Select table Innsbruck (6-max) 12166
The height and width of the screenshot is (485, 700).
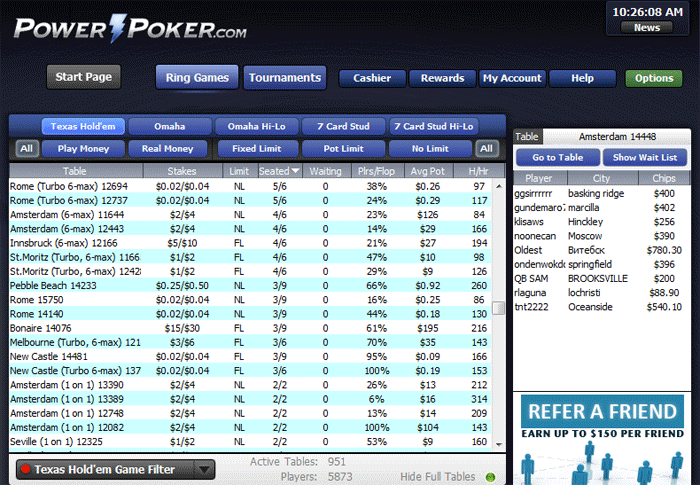pos(250,243)
